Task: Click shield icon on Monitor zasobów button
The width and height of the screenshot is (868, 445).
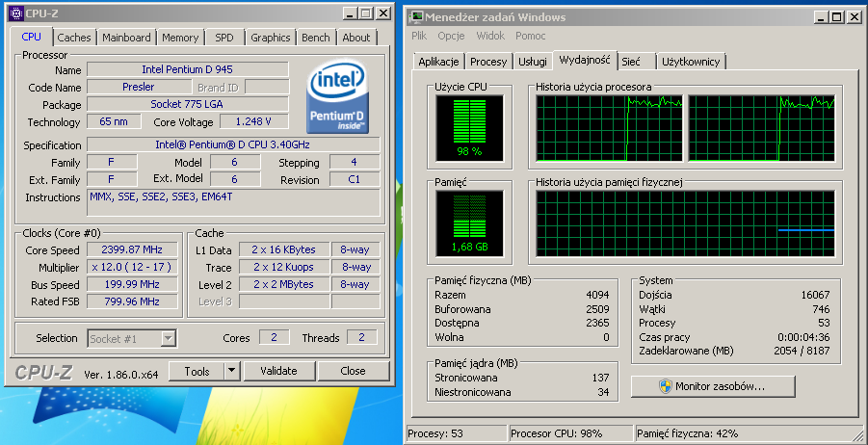Action: pyautogui.click(x=666, y=386)
